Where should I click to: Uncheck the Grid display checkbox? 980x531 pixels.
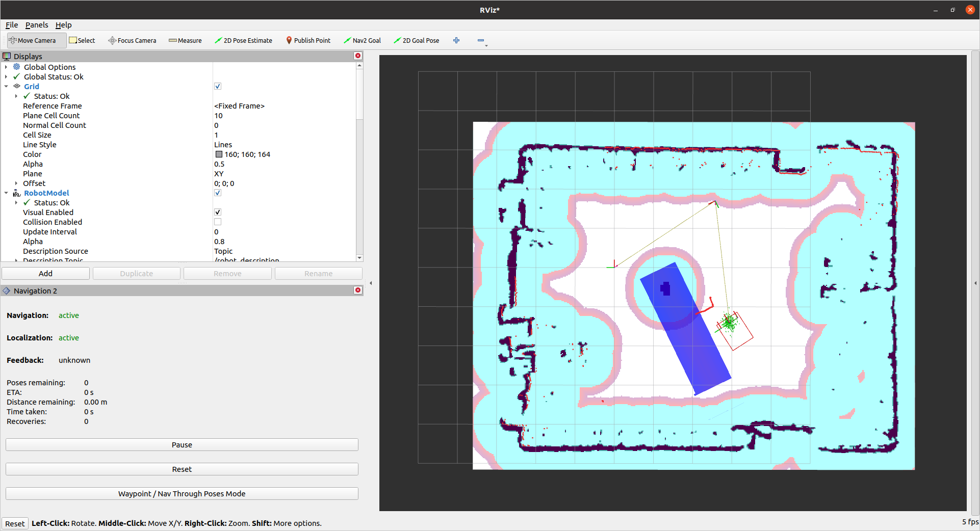(x=218, y=86)
